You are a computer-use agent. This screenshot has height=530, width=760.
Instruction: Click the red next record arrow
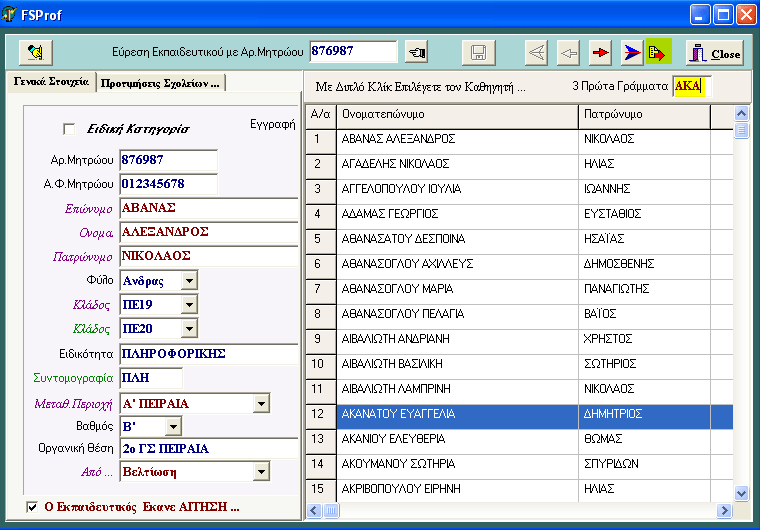[600, 53]
